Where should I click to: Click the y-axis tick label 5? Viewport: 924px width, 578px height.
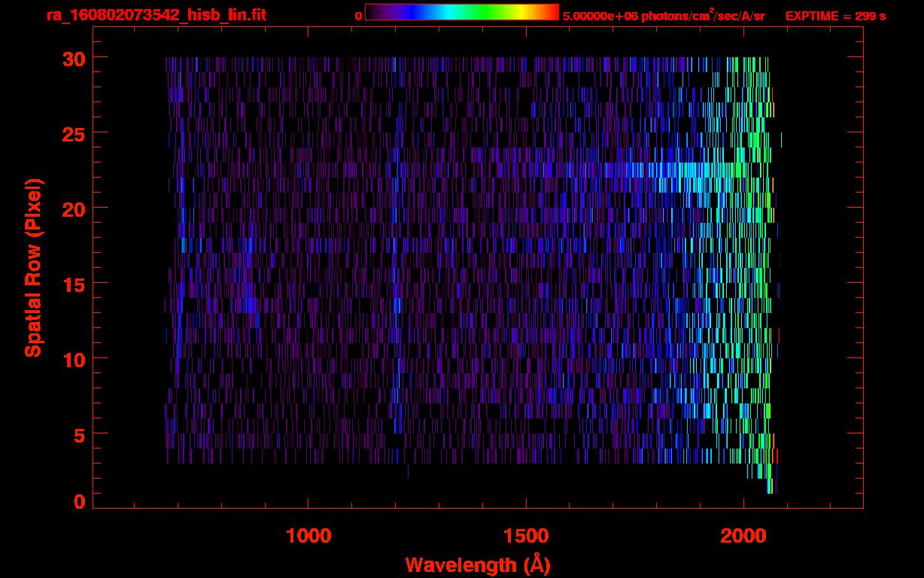click(x=79, y=434)
